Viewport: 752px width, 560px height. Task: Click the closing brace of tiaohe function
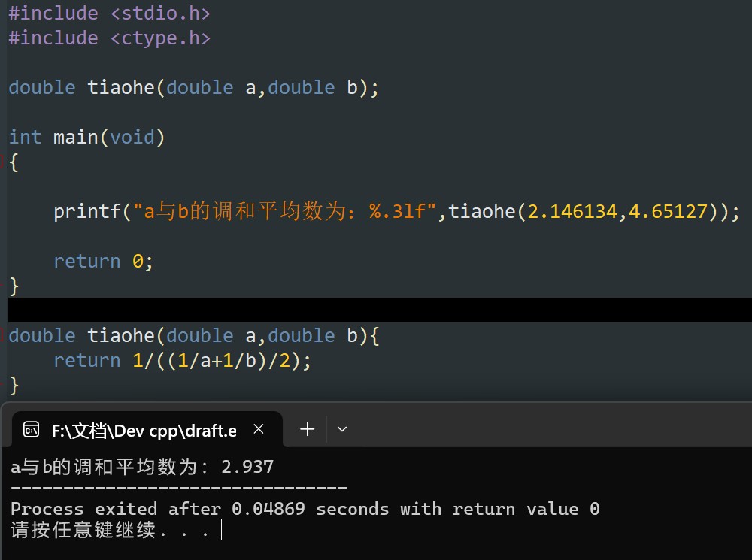coord(14,386)
